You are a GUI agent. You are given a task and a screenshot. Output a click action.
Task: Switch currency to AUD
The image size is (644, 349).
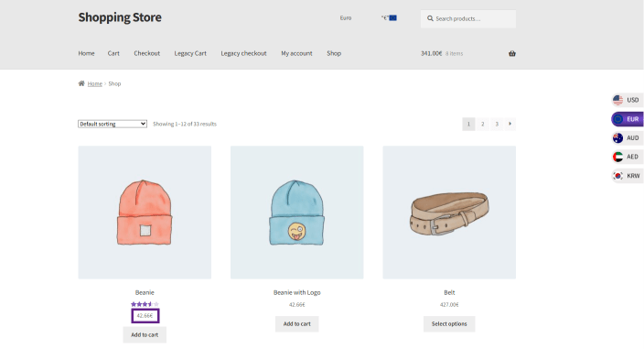(628, 138)
